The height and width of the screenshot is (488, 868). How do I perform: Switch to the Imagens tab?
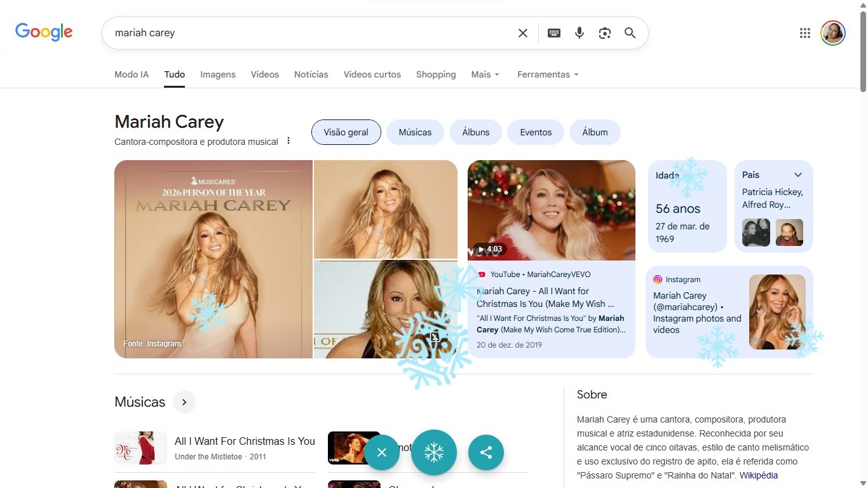[x=218, y=74]
